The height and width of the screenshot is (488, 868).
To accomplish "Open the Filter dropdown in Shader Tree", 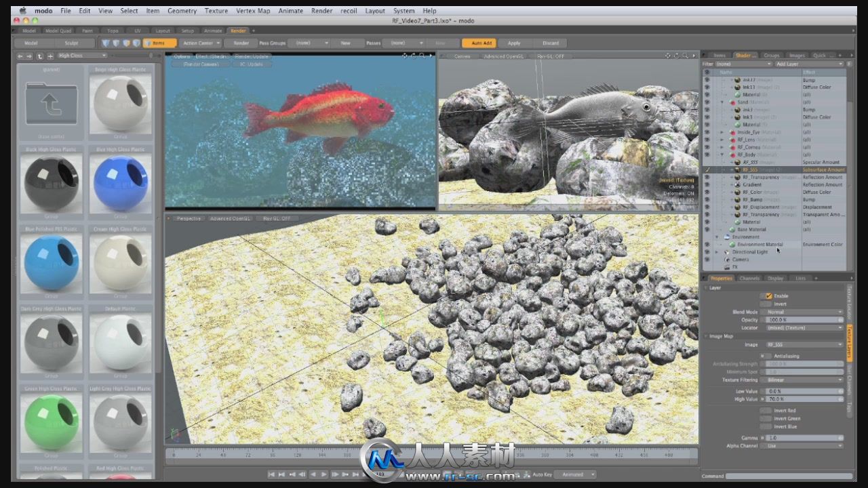I will pos(744,64).
